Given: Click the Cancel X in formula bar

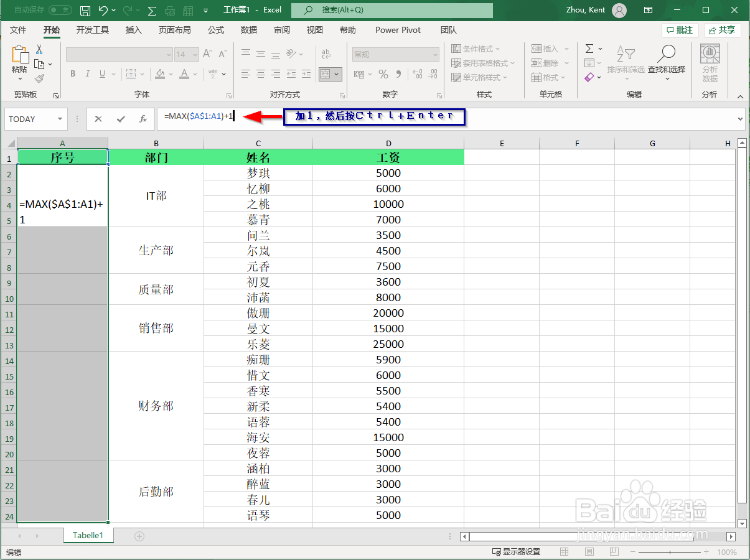Looking at the screenshot, I should 98,119.
